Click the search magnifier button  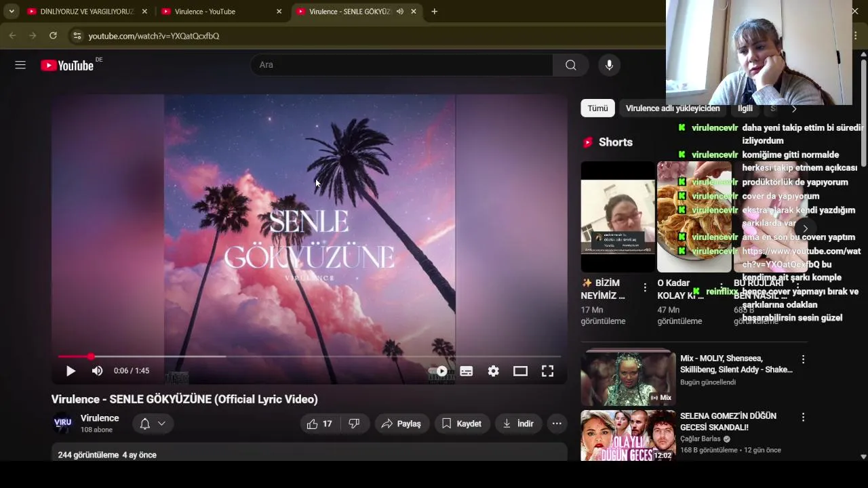coord(571,65)
